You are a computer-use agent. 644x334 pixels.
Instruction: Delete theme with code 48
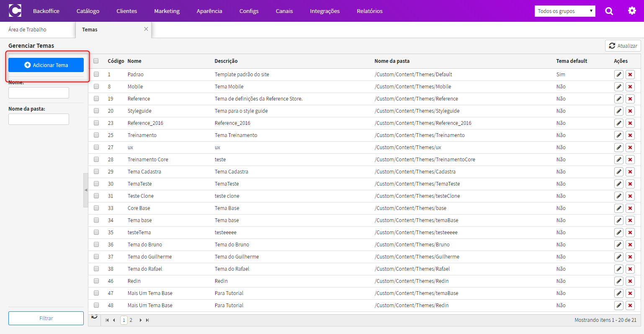(x=630, y=306)
